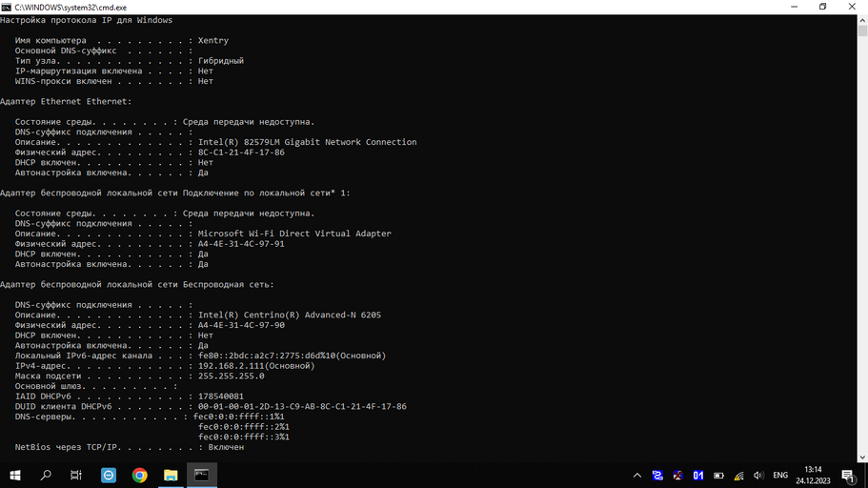Select the Command Prompt taskbar button

201,476
